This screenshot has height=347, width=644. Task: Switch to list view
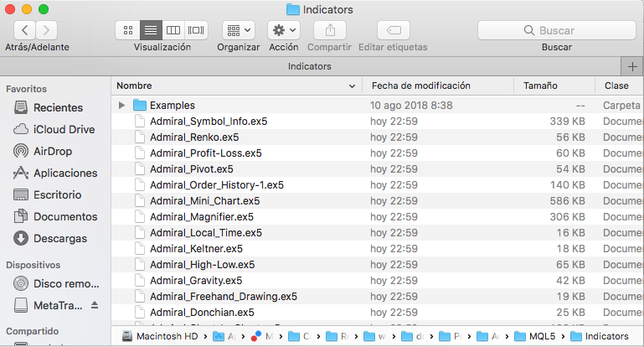151,30
